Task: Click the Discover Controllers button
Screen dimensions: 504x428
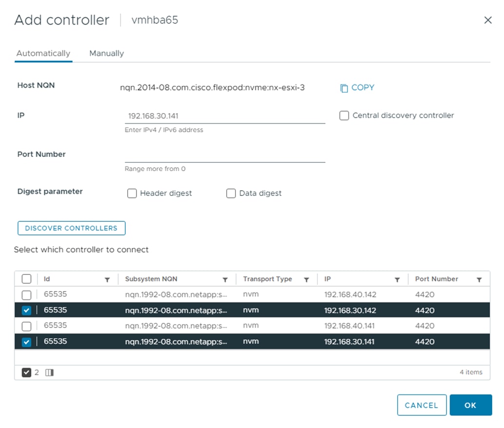Action: 71,228
